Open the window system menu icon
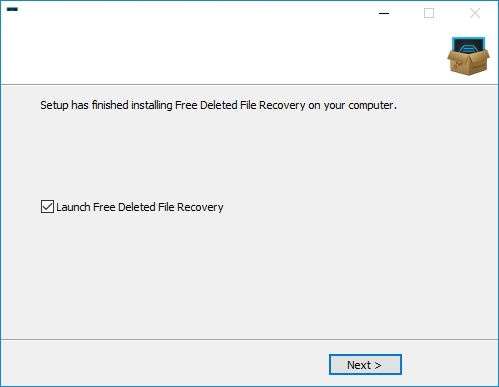 (12, 9)
